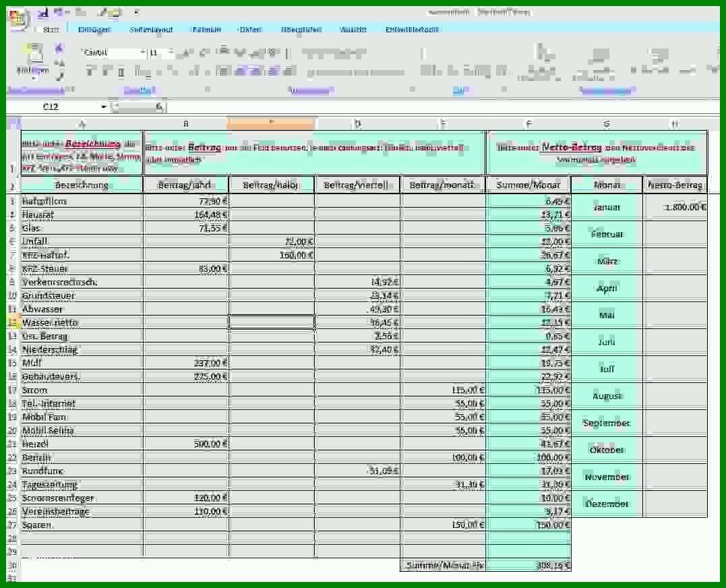
Task: Click Save icon in quick access toolbar
Action: pyautogui.click(x=43, y=13)
